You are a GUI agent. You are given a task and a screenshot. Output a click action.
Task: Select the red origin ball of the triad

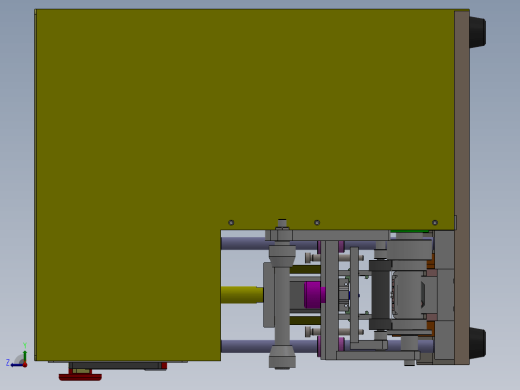[25, 365]
